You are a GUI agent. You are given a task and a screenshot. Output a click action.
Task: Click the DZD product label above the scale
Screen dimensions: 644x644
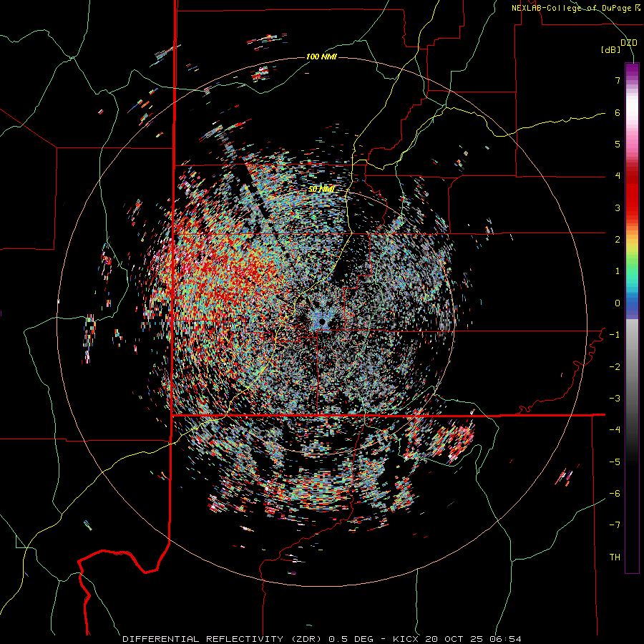point(628,43)
